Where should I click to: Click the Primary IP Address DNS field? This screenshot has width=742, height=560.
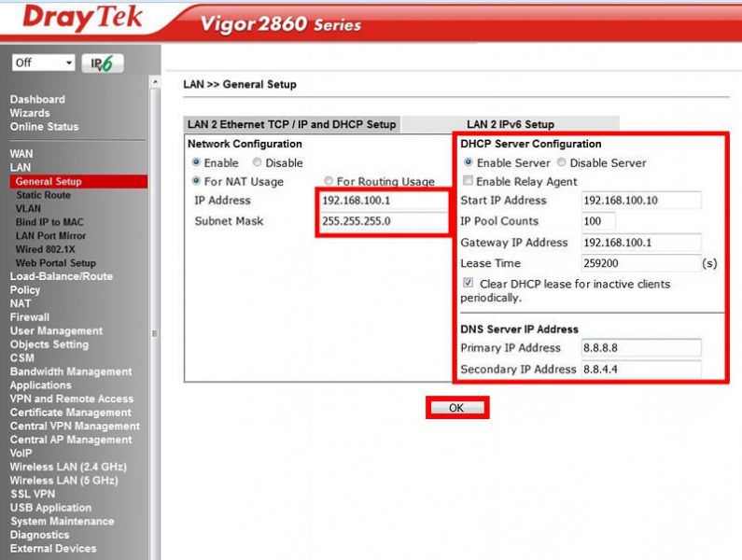coord(641,348)
